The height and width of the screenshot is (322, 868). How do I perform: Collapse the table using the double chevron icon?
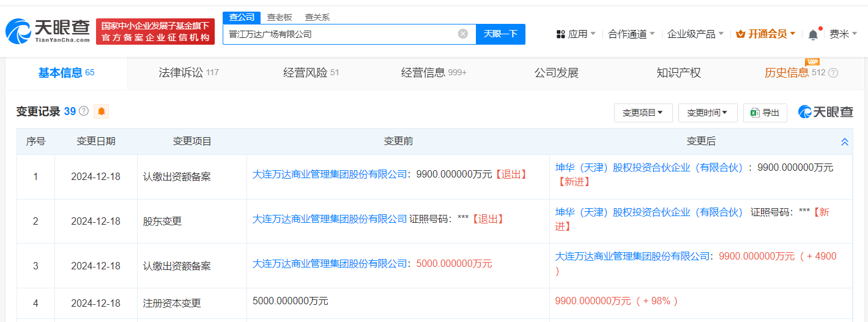tap(845, 141)
